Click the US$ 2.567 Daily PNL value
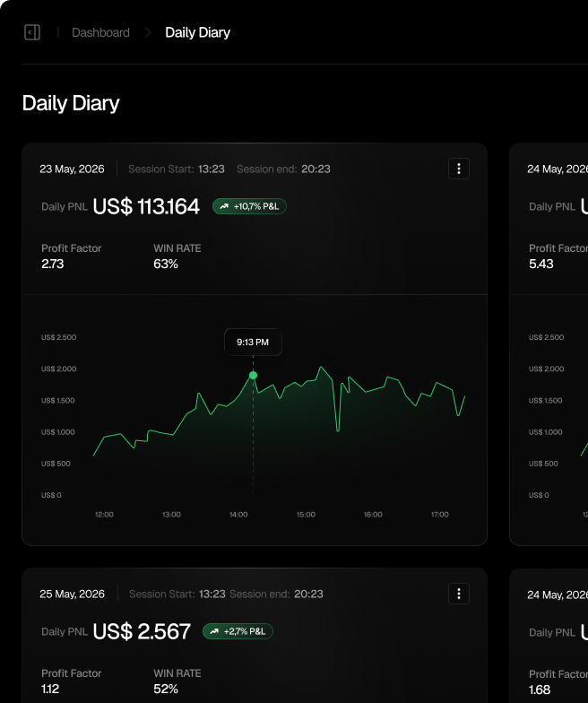Screen dimensions: 588x703 click(142, 631)
